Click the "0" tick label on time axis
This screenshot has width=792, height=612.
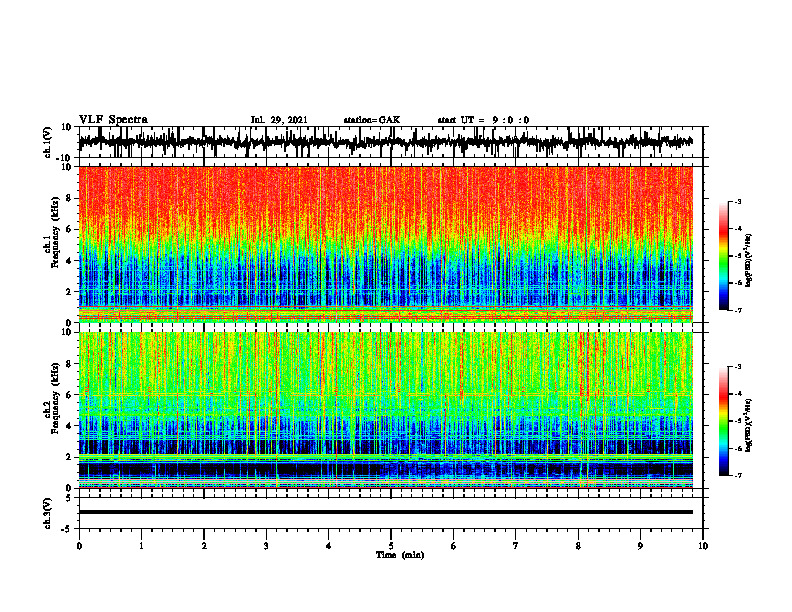coord(79,546)
